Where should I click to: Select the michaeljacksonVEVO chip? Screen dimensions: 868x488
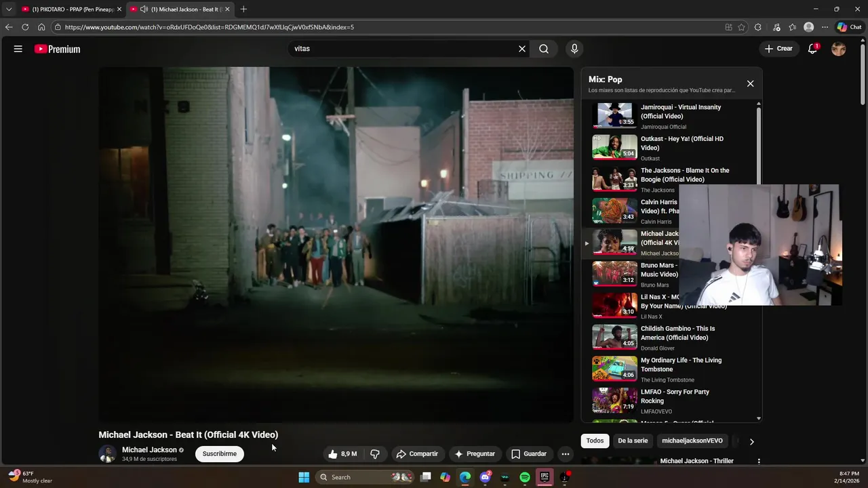[692, 441]
